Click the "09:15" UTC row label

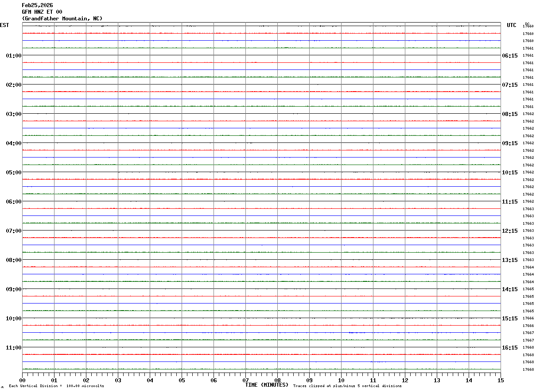tap(510, 143)
